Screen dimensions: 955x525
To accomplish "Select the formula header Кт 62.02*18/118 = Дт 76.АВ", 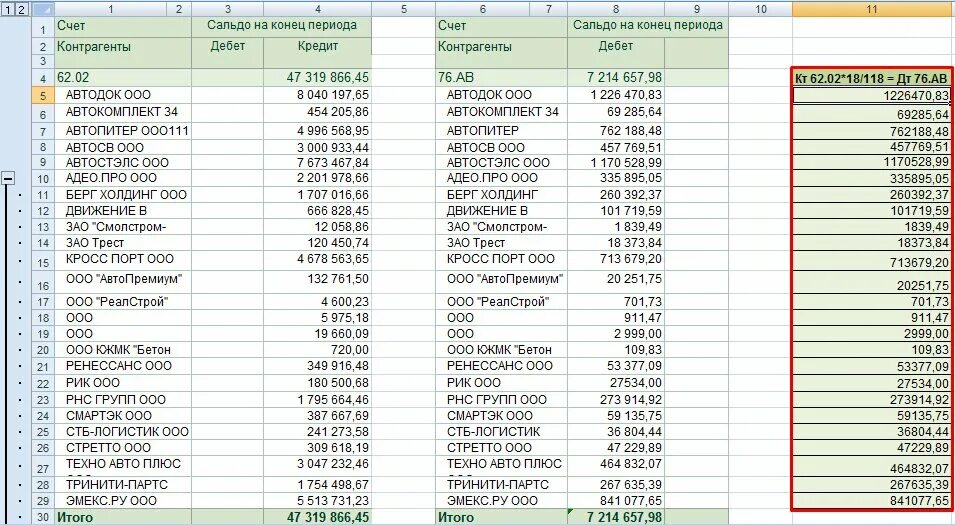I will click(872, 78).
